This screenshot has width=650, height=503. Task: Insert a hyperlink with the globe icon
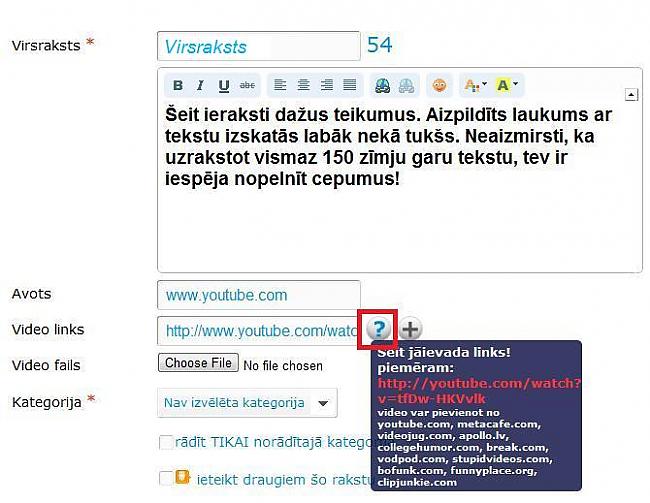pyautogui.click(x=382, y=85)
